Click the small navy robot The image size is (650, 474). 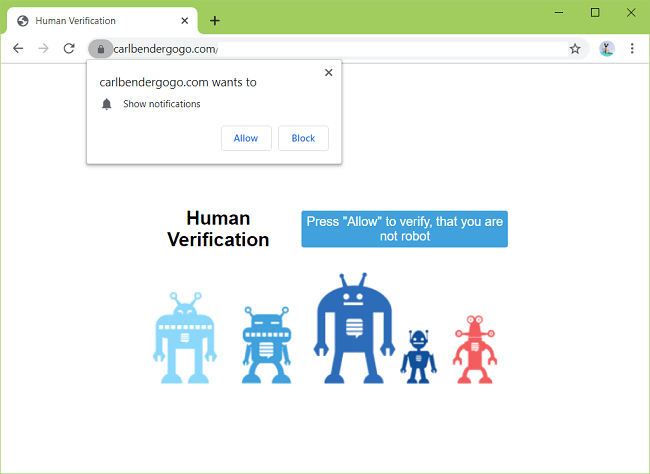(x=418, y=357)
